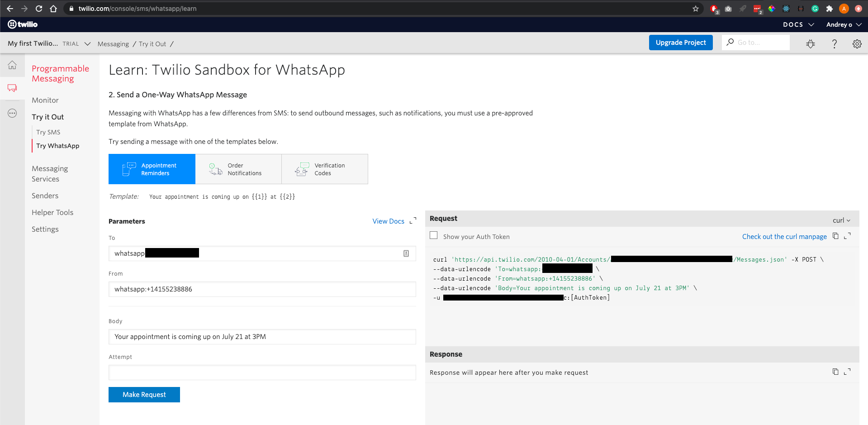Copy the Response output to clipboard
868x425 pixels.
point(835,372)
